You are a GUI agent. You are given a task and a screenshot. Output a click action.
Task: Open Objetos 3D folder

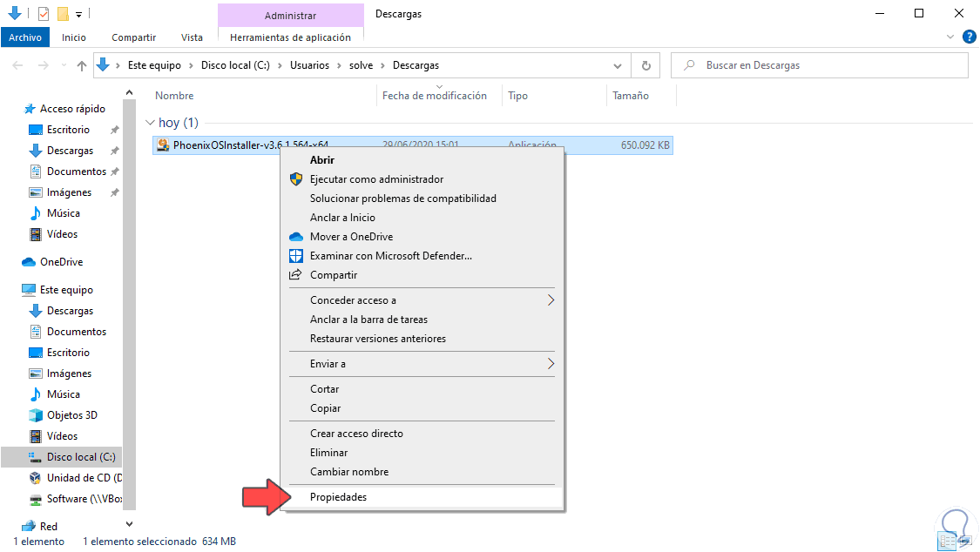(x=72, y=415)
